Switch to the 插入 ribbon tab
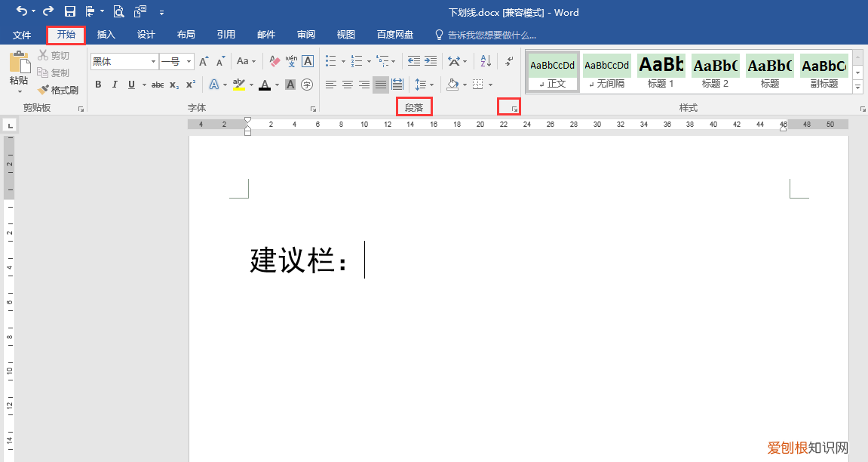Viewport: 868px width, 462px height. point(106,34)
